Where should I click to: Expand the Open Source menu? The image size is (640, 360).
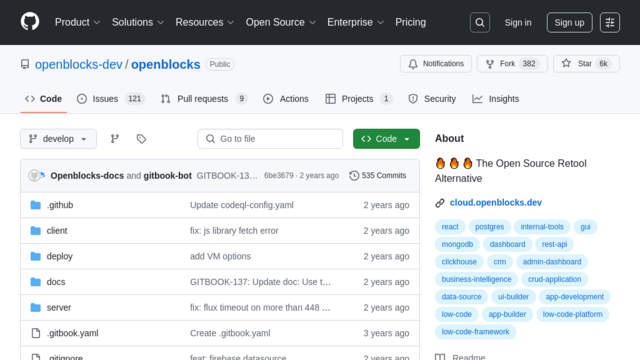pyautogui.click(x=280, y=22)
